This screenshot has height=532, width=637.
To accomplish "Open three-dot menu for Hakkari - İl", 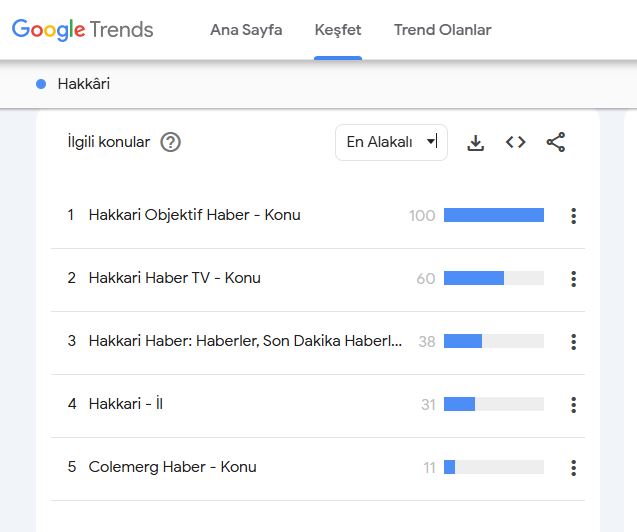I will pos(573,405).
